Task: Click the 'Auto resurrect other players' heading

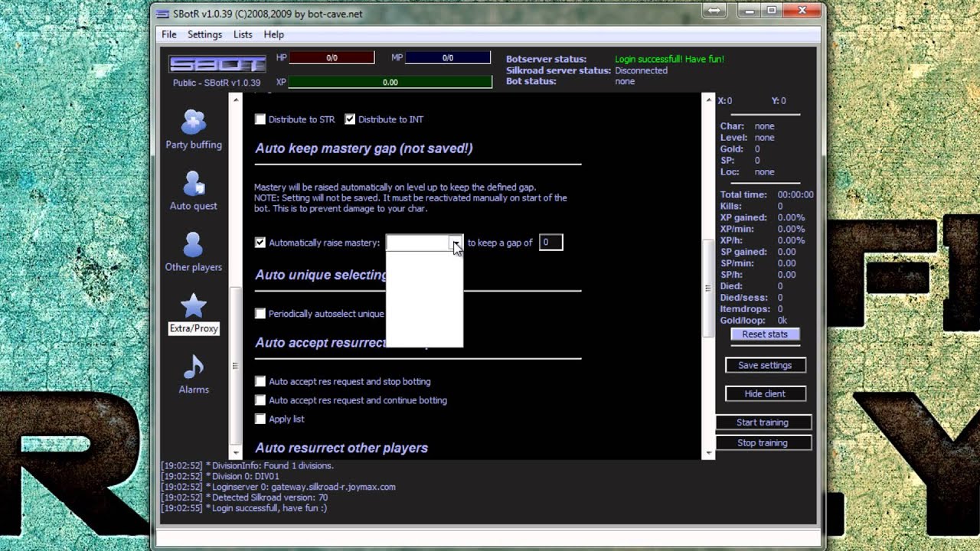Action: [341, 448]
